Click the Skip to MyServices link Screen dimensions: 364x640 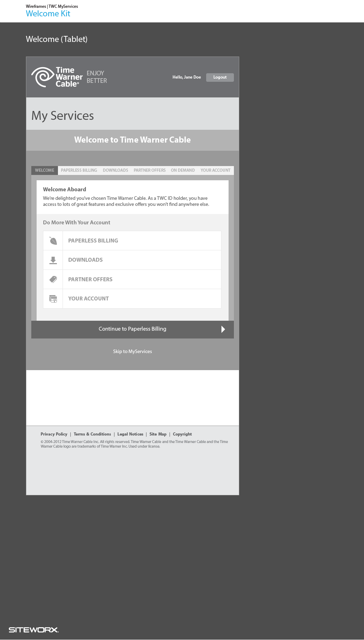[133, 351]
